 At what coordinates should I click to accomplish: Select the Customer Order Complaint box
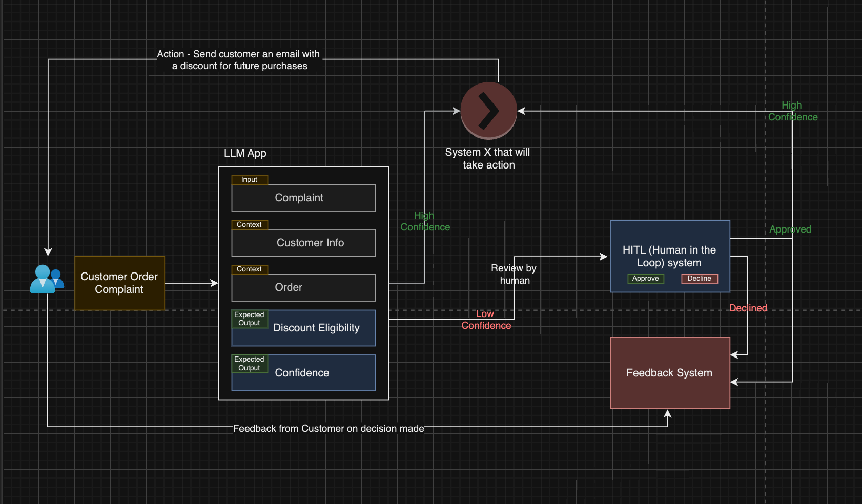pyautogui.click(x=119, y=283)
